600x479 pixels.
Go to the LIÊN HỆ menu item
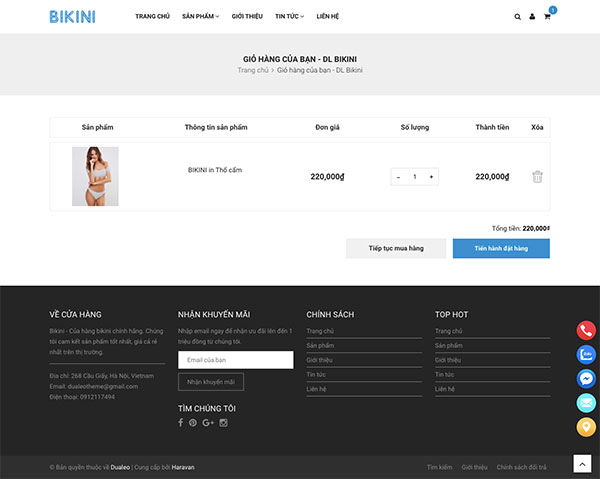click(x=328, y=16)
